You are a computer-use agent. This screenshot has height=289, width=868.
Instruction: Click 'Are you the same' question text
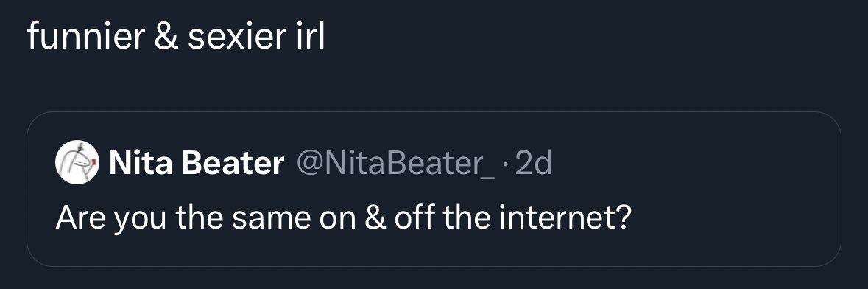183,219
